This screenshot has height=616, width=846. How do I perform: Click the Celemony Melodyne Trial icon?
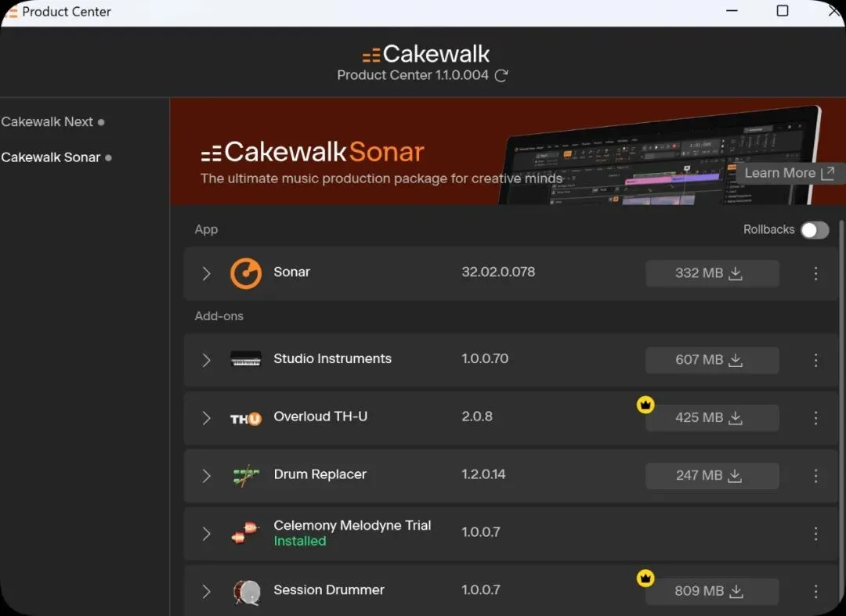(245, 532)
